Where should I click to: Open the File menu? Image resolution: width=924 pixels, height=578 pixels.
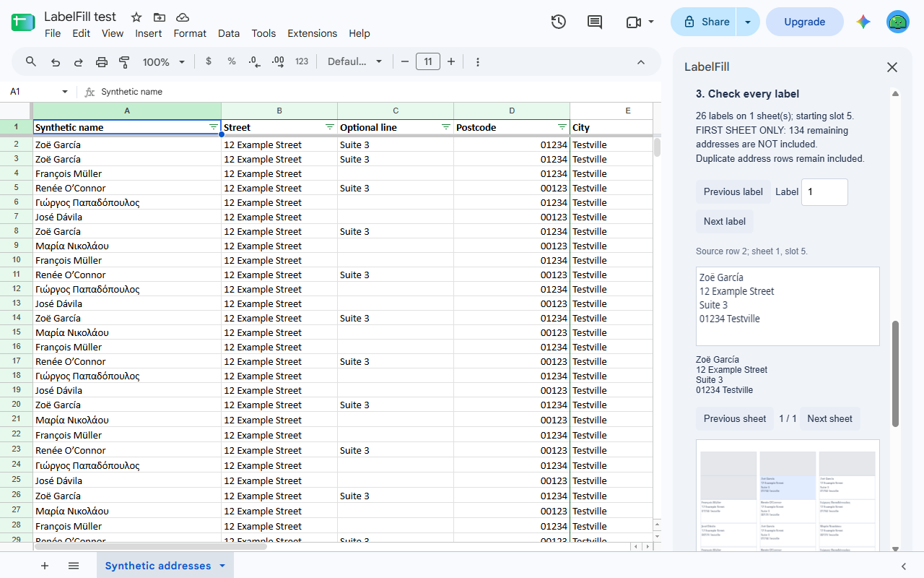point(53,33)
